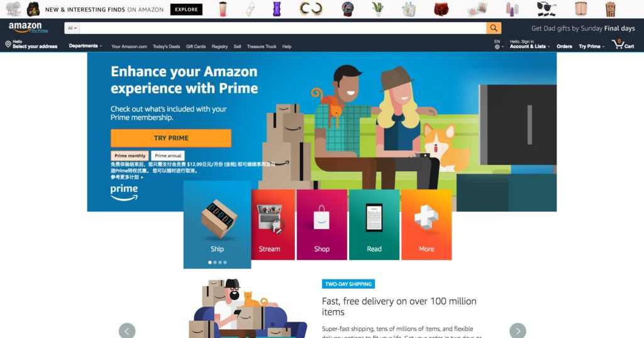
Task: Open the Shop bag tile
Action: point(321,225)
